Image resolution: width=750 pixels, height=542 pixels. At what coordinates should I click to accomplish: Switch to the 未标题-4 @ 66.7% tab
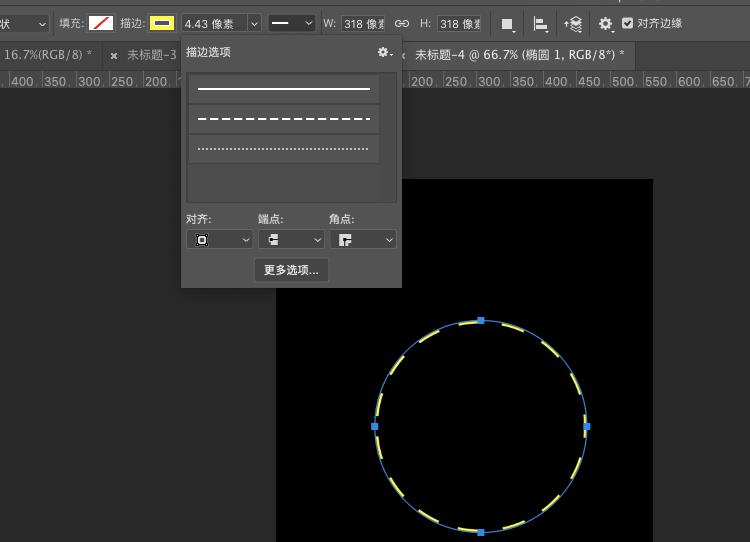(x=519, y=55)
